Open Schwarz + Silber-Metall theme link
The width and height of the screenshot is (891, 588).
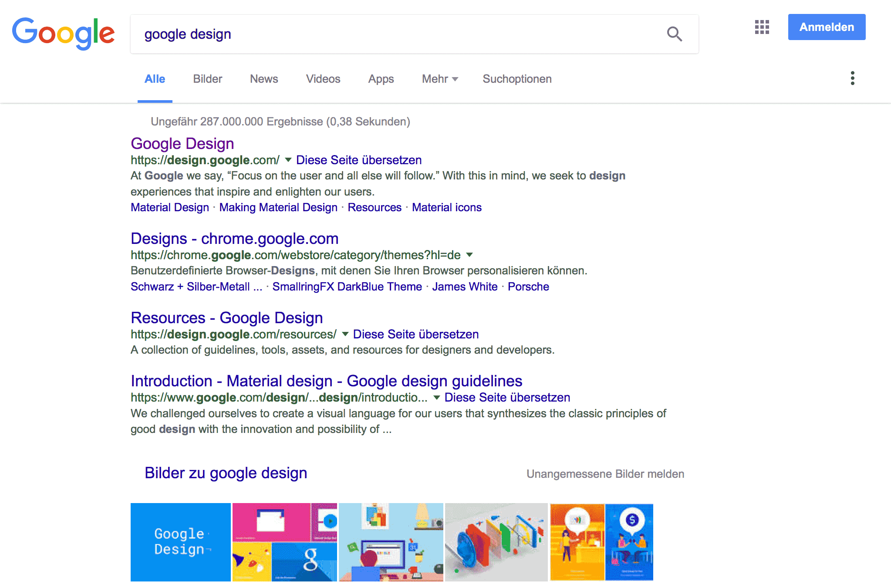[196, 287]
